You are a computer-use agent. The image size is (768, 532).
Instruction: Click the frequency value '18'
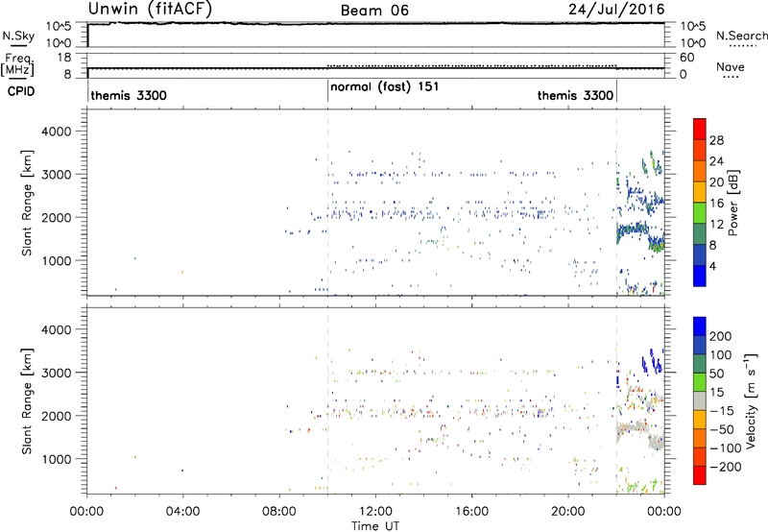[64, 58]
